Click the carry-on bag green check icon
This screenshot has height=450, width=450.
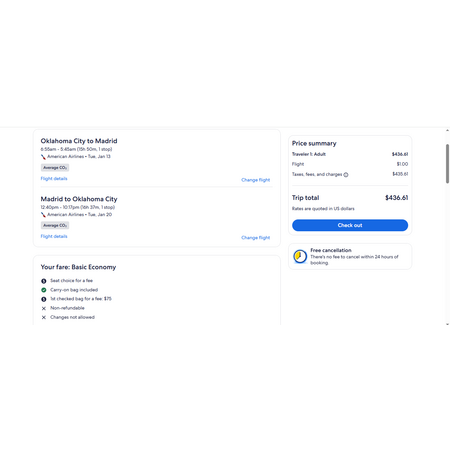44,290
